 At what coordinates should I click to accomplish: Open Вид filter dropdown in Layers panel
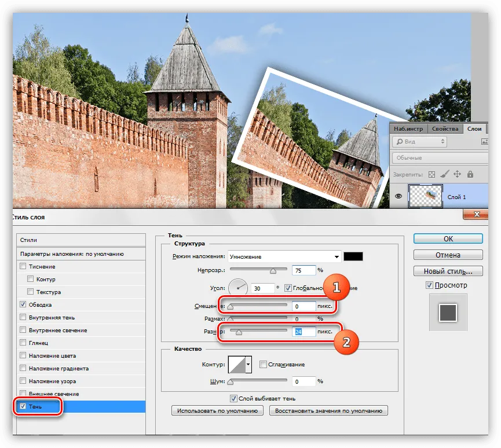419,141
